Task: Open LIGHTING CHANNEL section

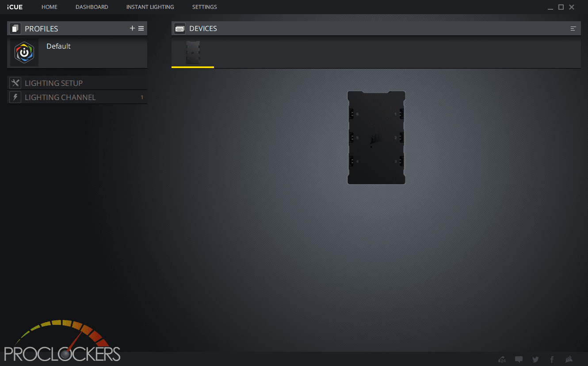Action: point(77,97)
